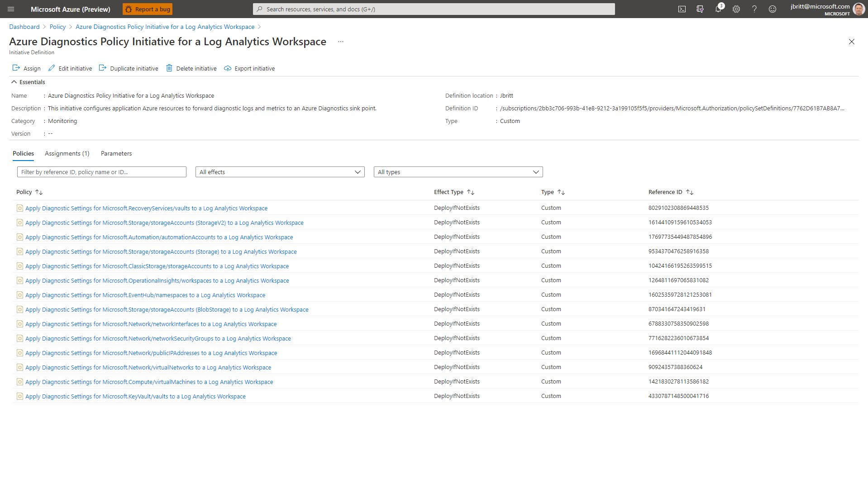The image size is (868, 488).
Task: Open RecoveryServices/vaults policy link
Action: coord(146,208)
